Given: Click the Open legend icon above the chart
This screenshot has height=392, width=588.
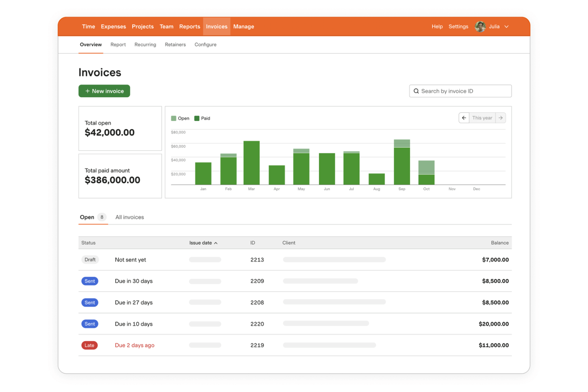Looking at the screenshot, I should (173, 118).
